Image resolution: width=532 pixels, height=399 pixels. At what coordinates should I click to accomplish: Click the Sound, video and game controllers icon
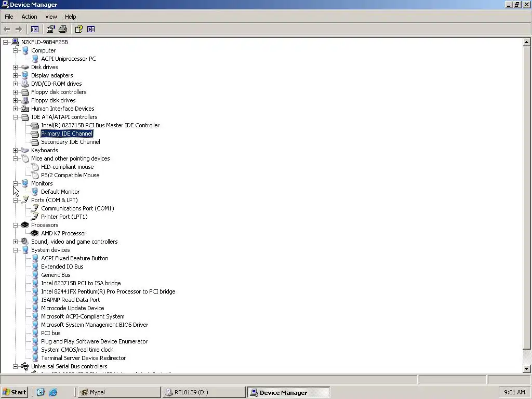25,242
